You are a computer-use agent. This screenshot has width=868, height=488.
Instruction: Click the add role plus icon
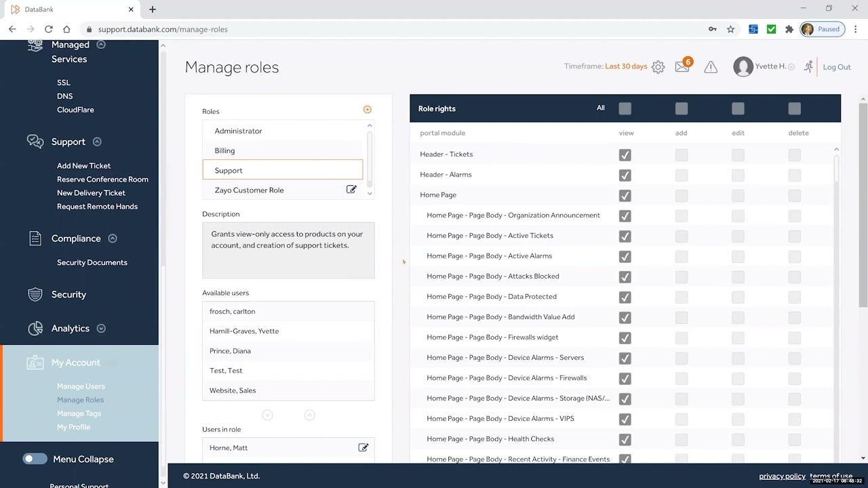pos(368,110)
